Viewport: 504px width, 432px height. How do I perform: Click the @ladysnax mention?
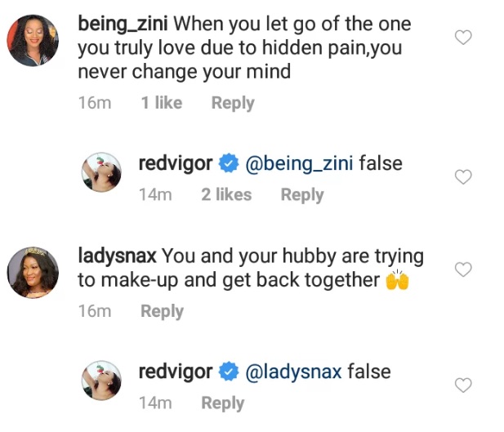[293, 372]
